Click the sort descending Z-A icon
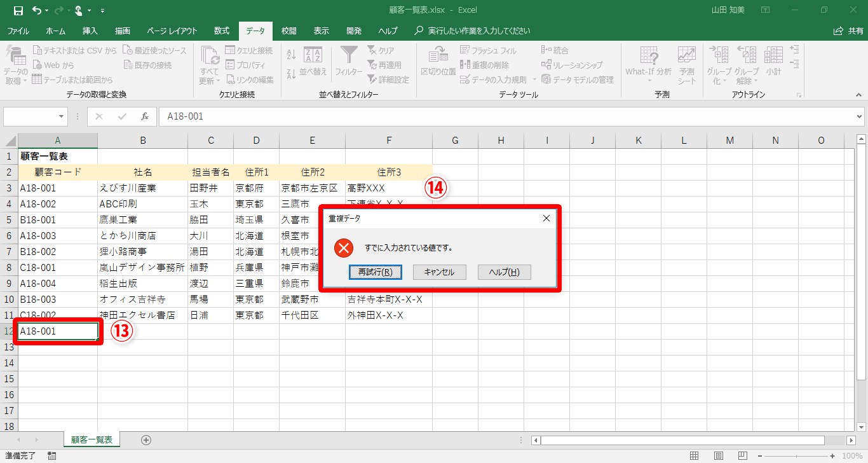 292,73
